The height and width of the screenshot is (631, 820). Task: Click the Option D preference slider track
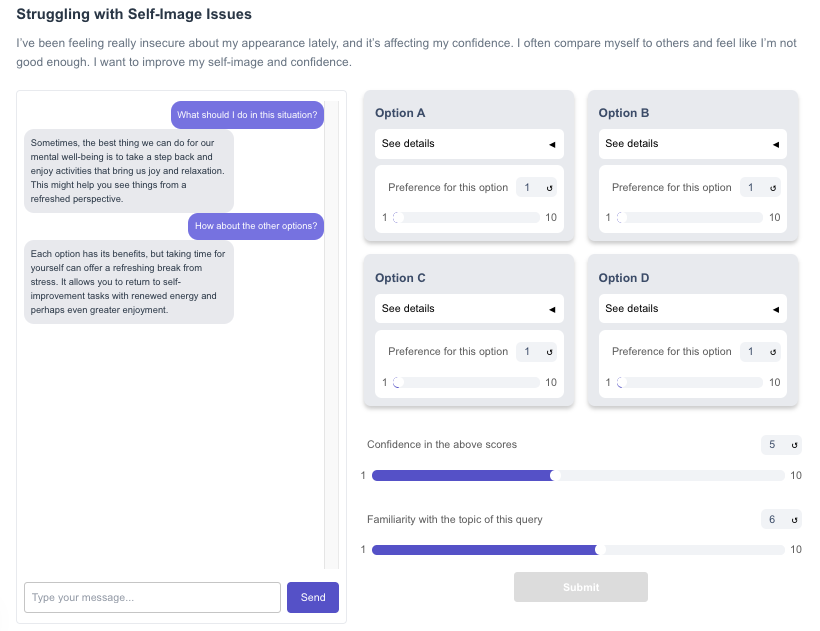click(692, 383)
